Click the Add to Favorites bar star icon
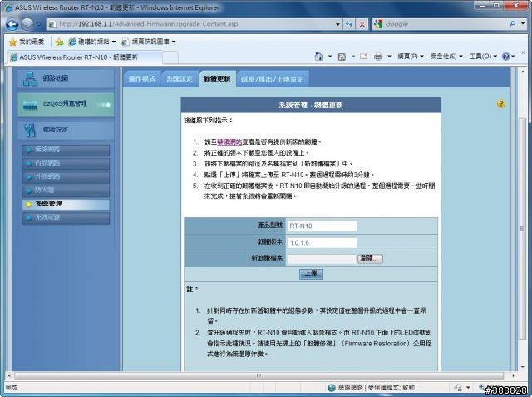 59,42
